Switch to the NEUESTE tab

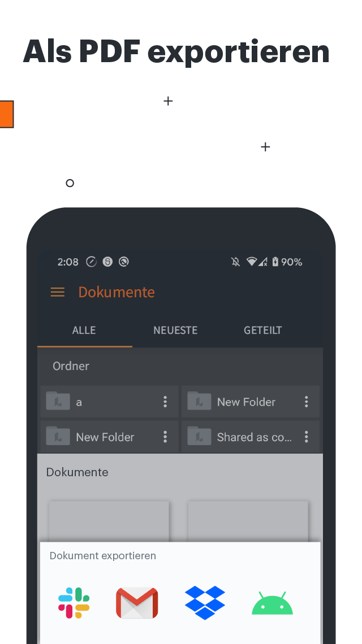point(176,330)
